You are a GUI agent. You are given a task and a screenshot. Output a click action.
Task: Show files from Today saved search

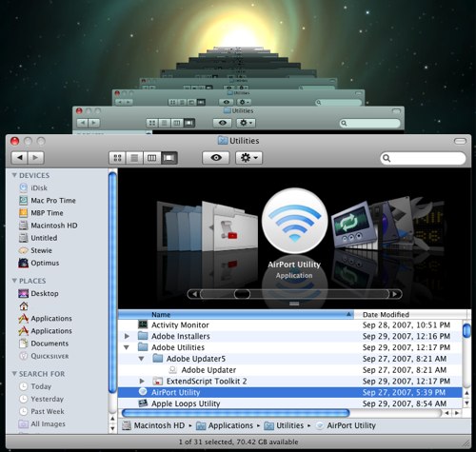(35, 386)
